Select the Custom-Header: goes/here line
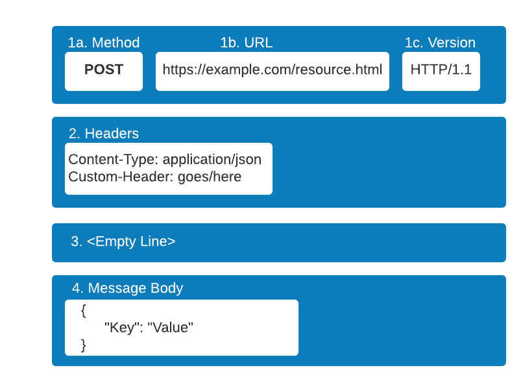Viewport: 532px width, 392px height. (x=155, y=177)
